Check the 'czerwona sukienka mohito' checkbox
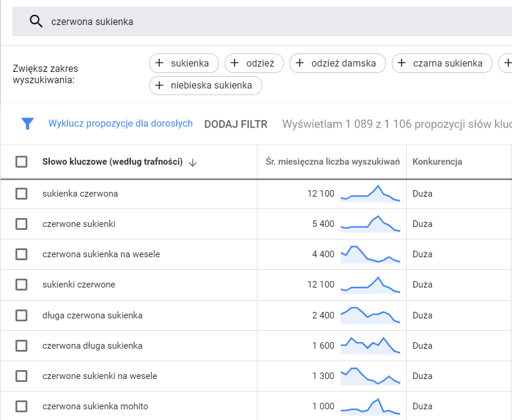The width and height of the screenshot is (512, 420). pos(21,406)
